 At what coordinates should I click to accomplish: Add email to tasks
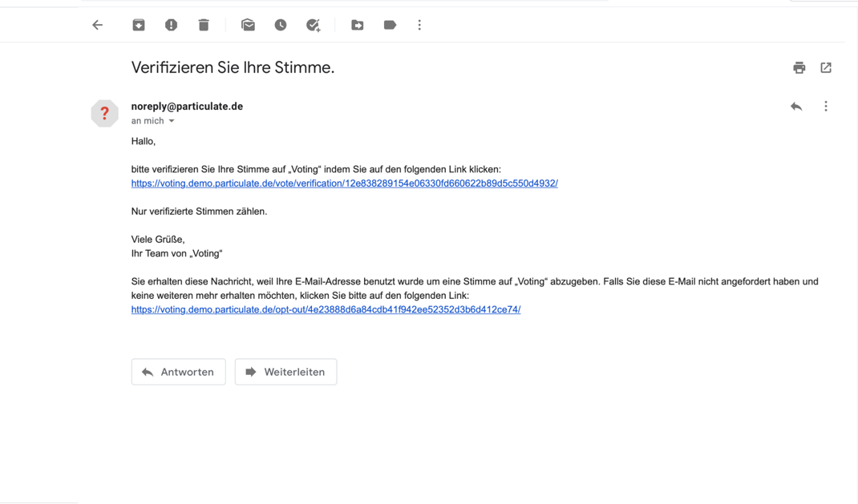coord(314,25)
